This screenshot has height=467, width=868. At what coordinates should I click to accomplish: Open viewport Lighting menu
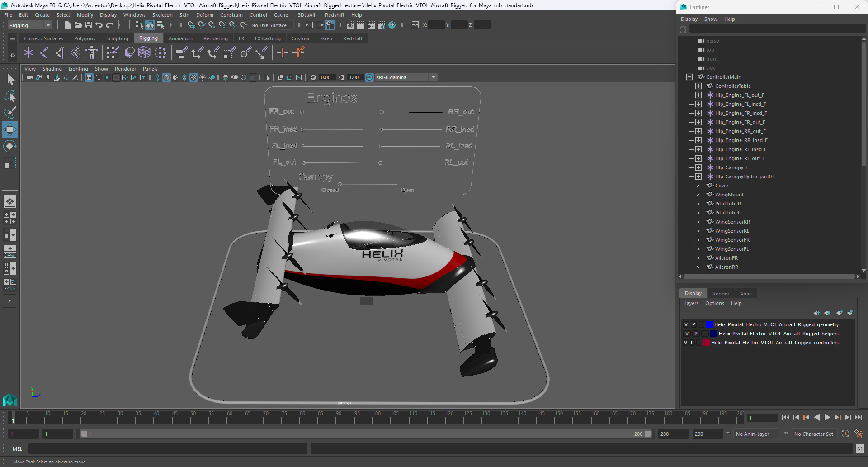point(78,69)
